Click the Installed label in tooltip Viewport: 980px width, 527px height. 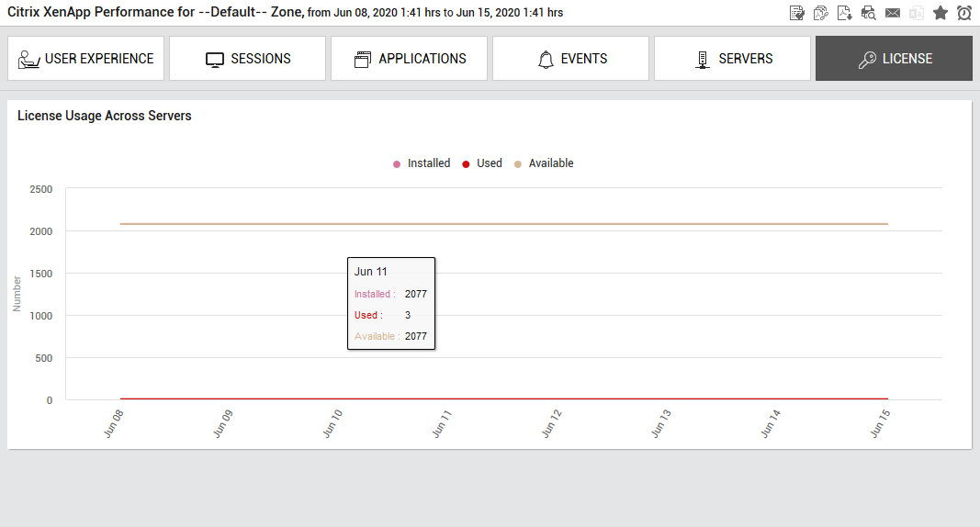click(x=375, y=294)
